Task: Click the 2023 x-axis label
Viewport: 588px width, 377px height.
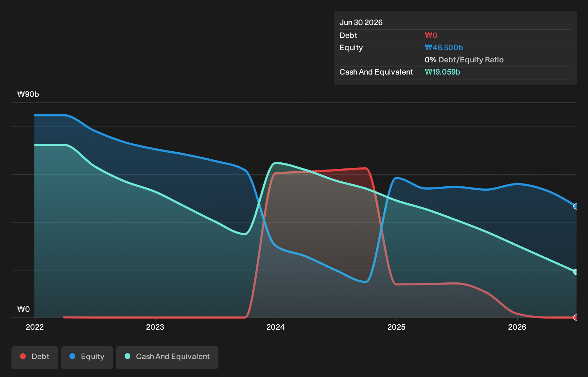Action: [x=155, y=327]
